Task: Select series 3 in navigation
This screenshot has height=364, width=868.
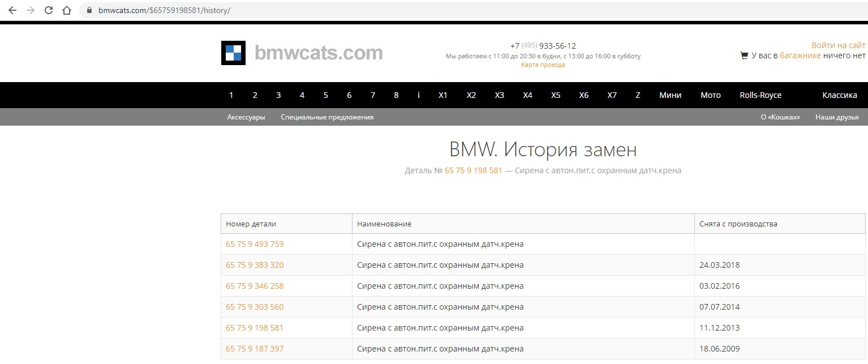Action: (x=278, y=95)
